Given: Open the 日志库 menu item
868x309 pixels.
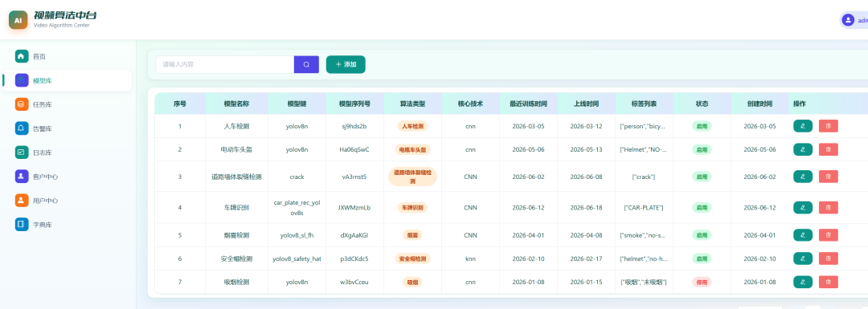Looking at the screenshot, I should point(68,152).
